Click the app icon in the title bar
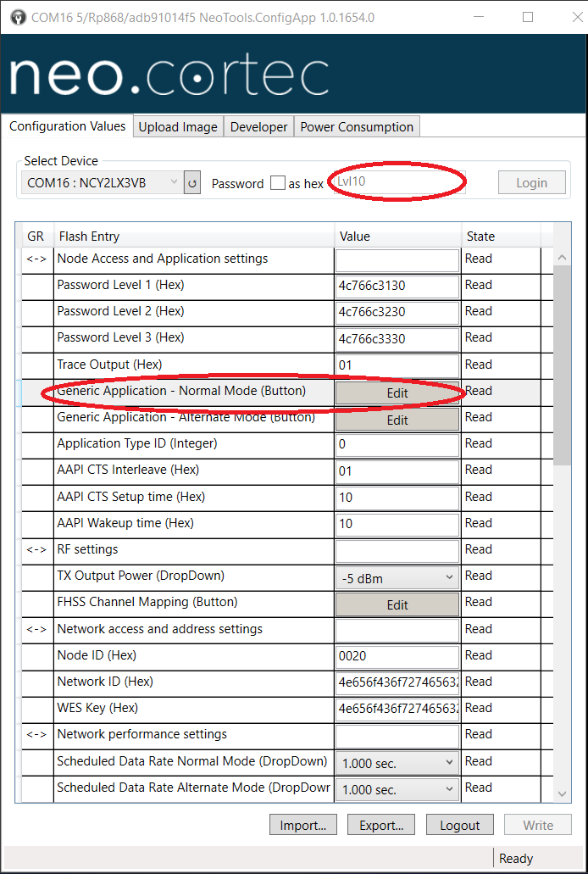 pyautogui.click(x=18, y=17)
